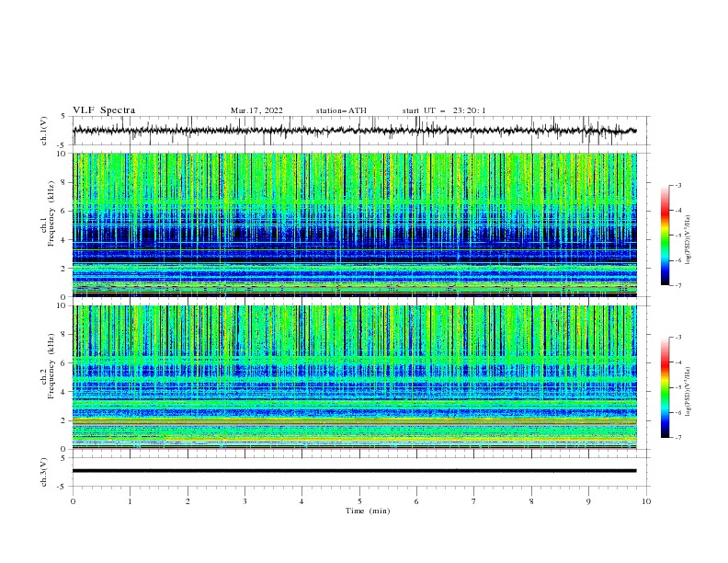The height and width of the screenshot is (563, 728).
Task: Click the "ch.3(V)" waveform axis label
Action: tap(44, 472)
